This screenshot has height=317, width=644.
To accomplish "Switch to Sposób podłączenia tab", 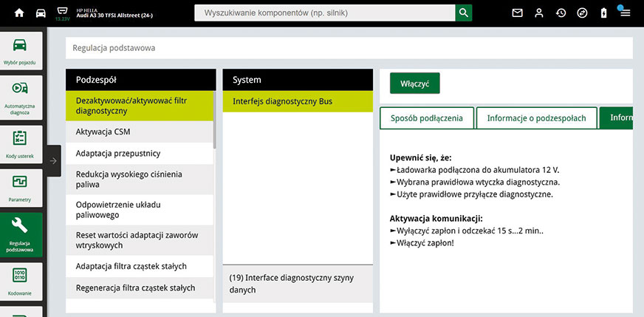I will (426, 118).
